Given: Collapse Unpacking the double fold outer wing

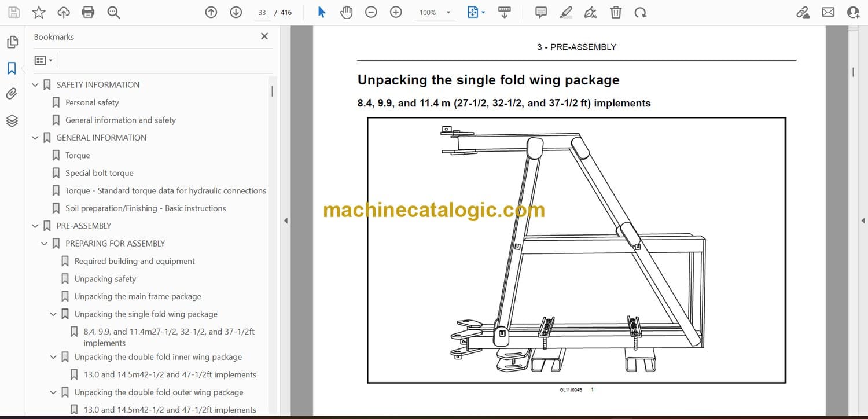Looking at the screenshot, I should pos(54,392).
